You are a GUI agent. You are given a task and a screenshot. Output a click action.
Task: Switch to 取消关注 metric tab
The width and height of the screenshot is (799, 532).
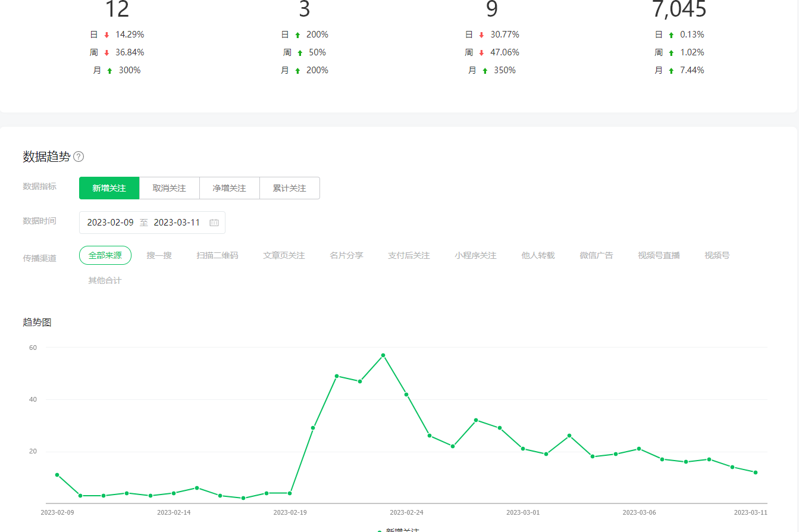pos(169,188)
